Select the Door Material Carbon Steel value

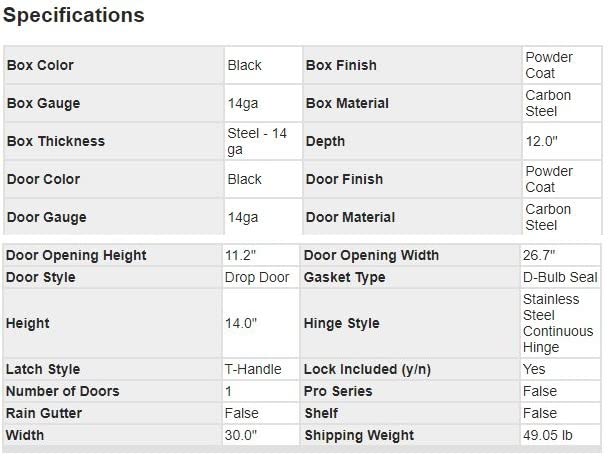548,217
